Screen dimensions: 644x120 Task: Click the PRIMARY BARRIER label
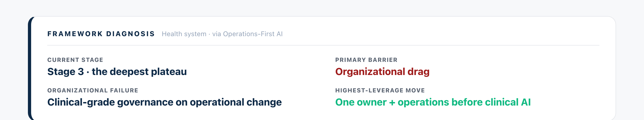367,60
